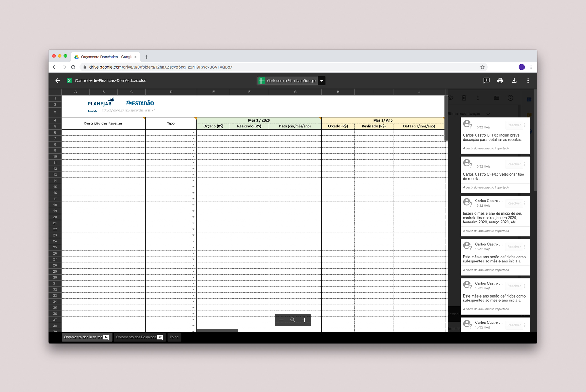Image resolution: width=586 pixels, height=392 pixels.
Task: Switch to the Orçamento das Despesas sheet tab
Action: (139, 337)
